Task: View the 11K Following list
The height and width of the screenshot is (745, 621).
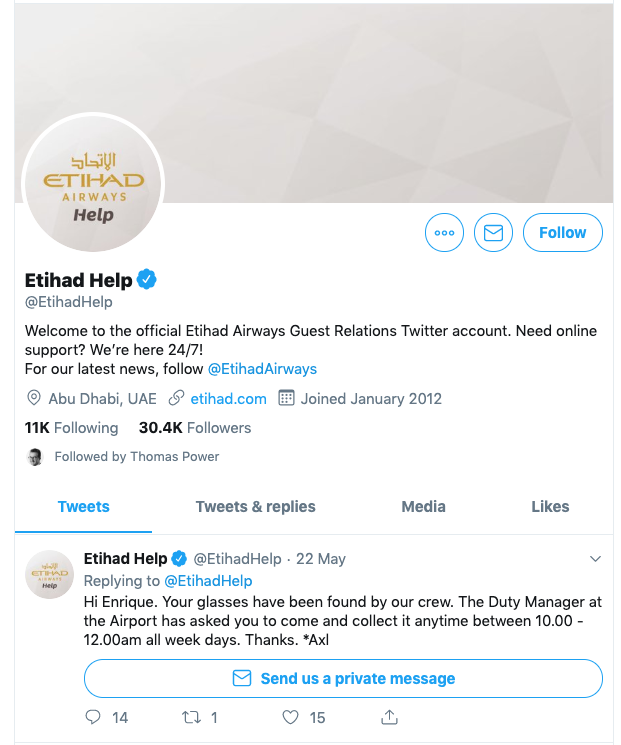Action: pyautogui.click(x=71, y=428)
